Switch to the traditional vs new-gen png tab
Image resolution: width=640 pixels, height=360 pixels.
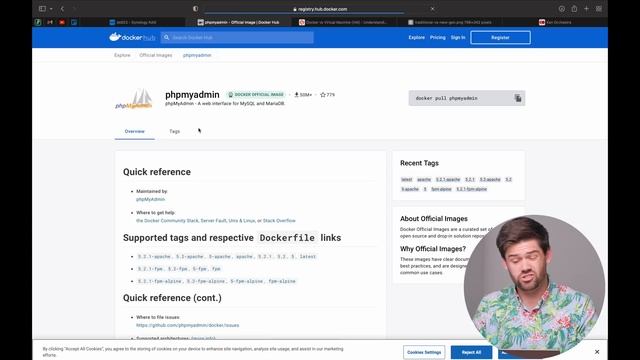point(450,22)
